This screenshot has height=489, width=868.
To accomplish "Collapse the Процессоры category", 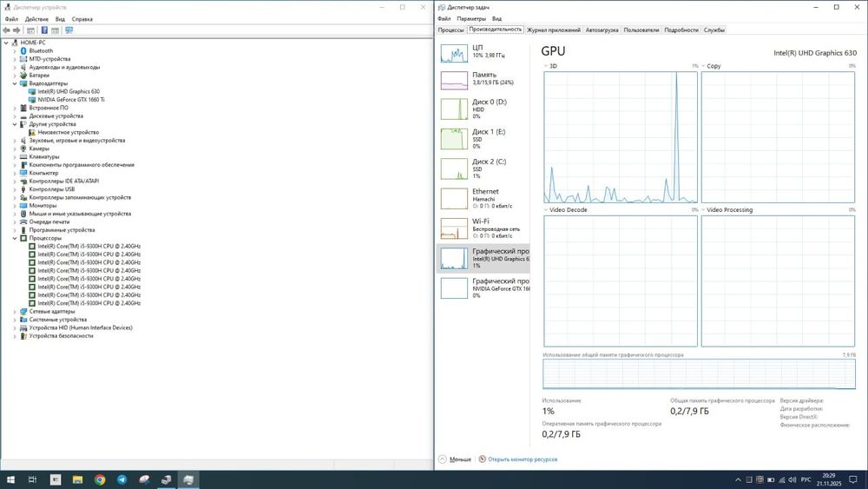I will (15, 238).
